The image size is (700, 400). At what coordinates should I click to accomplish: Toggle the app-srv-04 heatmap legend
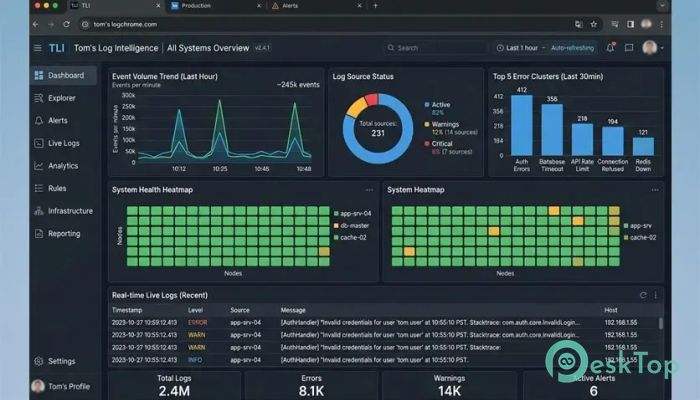pyautogui.click(x=353, y=213)
